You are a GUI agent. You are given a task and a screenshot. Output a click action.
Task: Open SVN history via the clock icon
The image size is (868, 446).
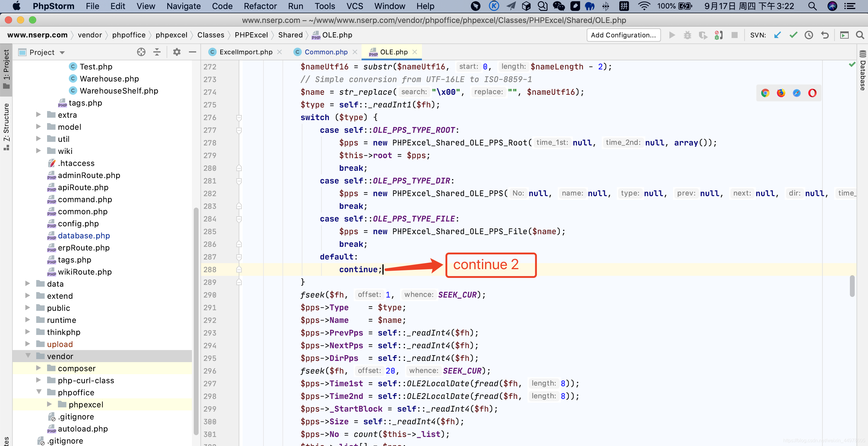tap(809, 35)
